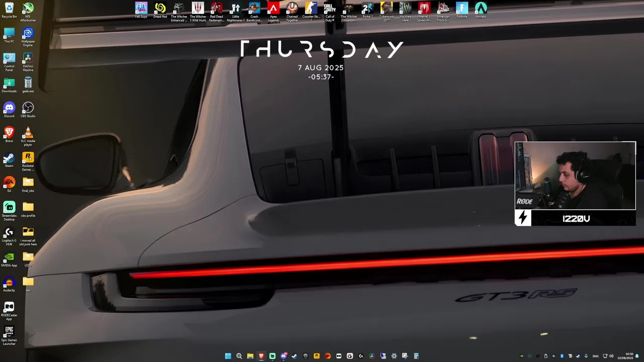The height and width of the screenshot is (362, 644).
Task: Open the ENG language indicator
Action: [x=596, y=356]
